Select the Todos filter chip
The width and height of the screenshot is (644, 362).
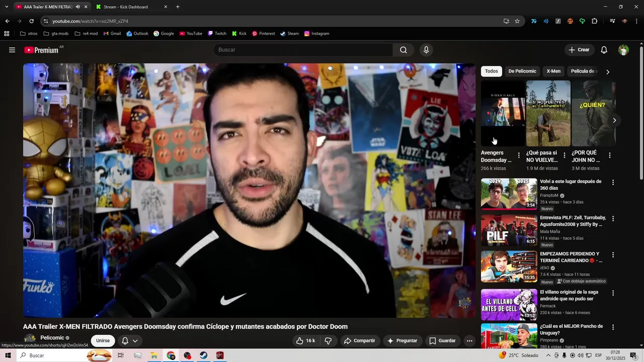pyautogui.click(x=492, y=71)
